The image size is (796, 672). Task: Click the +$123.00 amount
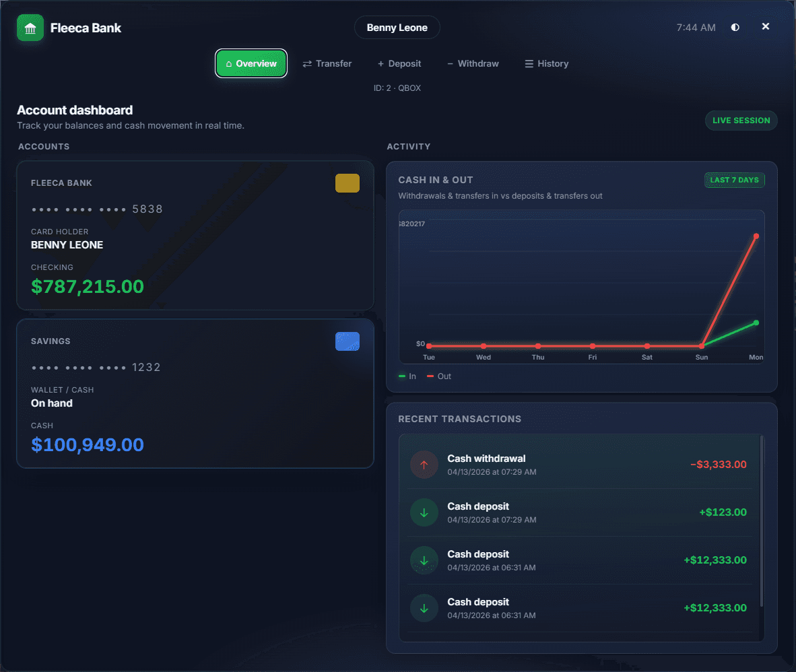point(723,512)
